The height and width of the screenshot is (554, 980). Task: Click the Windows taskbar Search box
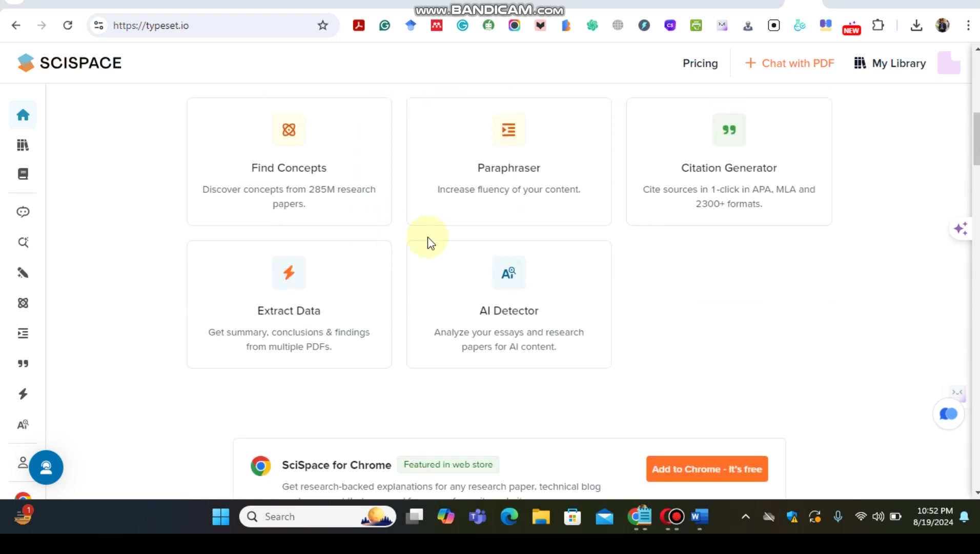tap(318, 517)
